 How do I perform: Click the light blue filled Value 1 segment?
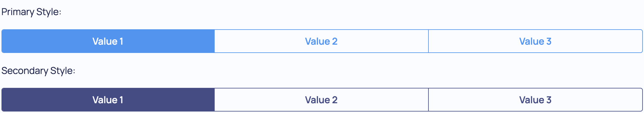coord(108,41)
